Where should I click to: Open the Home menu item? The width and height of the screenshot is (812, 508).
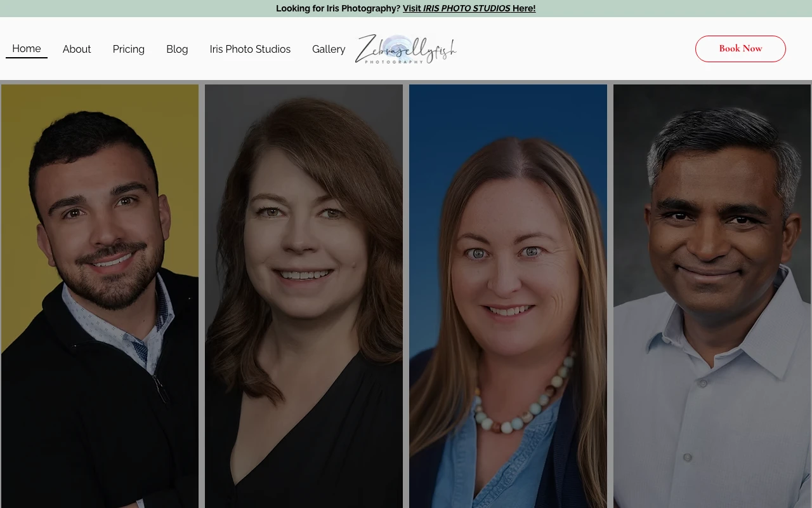[x=27, y=49]
